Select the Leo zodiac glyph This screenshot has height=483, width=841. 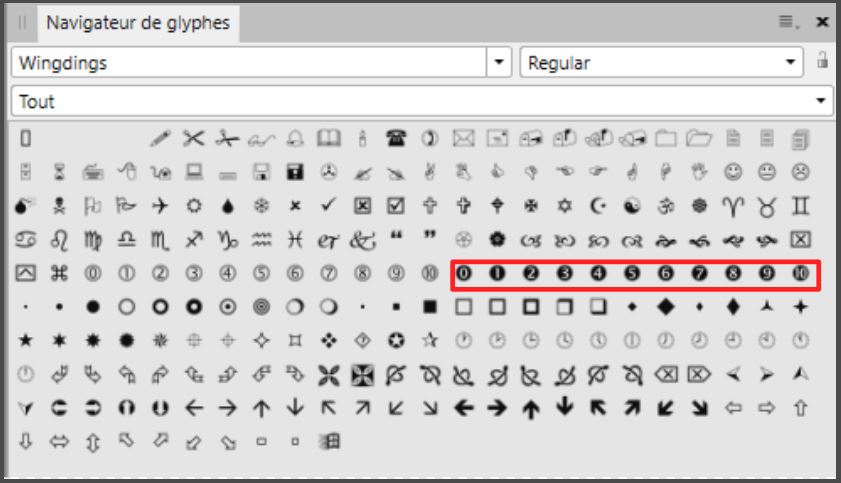click(x=59, y=240)
